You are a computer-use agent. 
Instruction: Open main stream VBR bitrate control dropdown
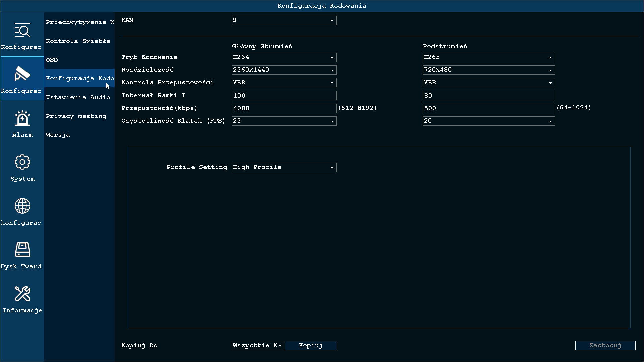click(x=284, y=83)
